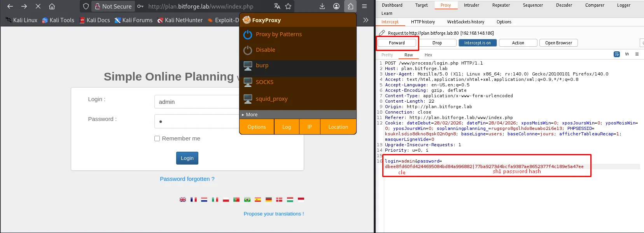The width and height of the screenshot is (644, 233).
Task: Click the extensions puzzle icon
Action: point(350,6)
